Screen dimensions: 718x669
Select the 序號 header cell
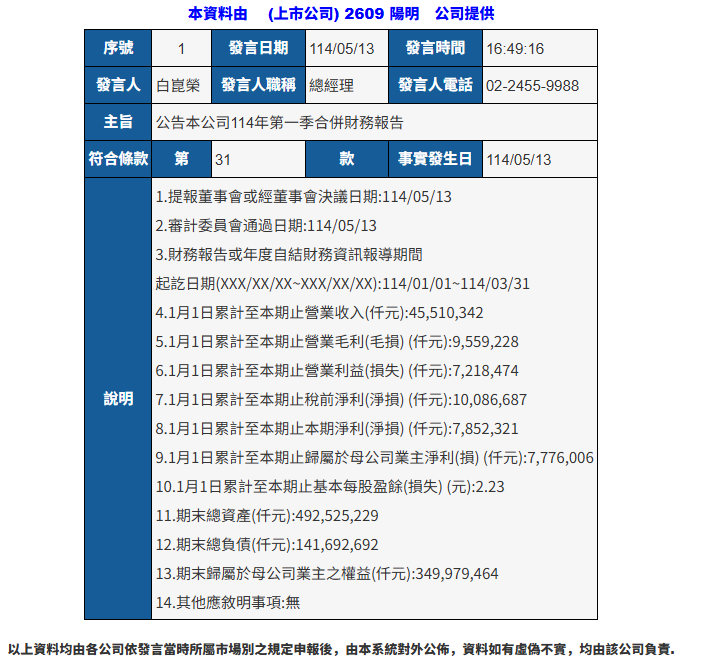pos(118,48)
